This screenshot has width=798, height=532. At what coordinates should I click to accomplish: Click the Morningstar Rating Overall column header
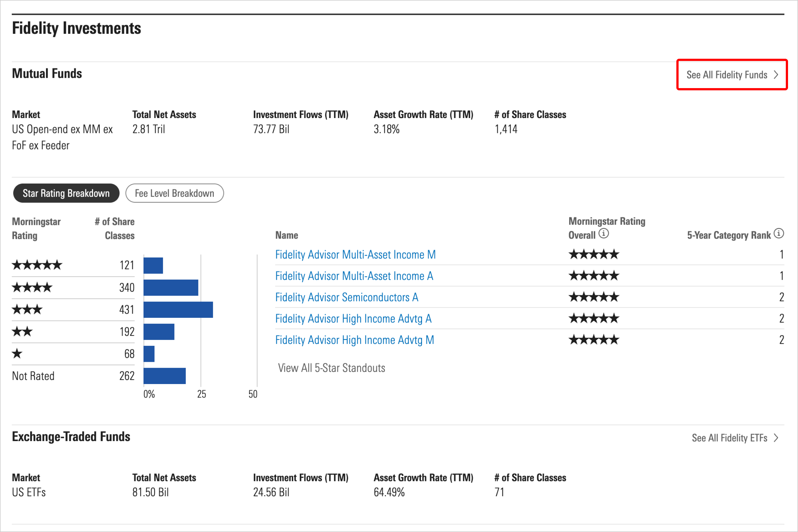(607, 228)
